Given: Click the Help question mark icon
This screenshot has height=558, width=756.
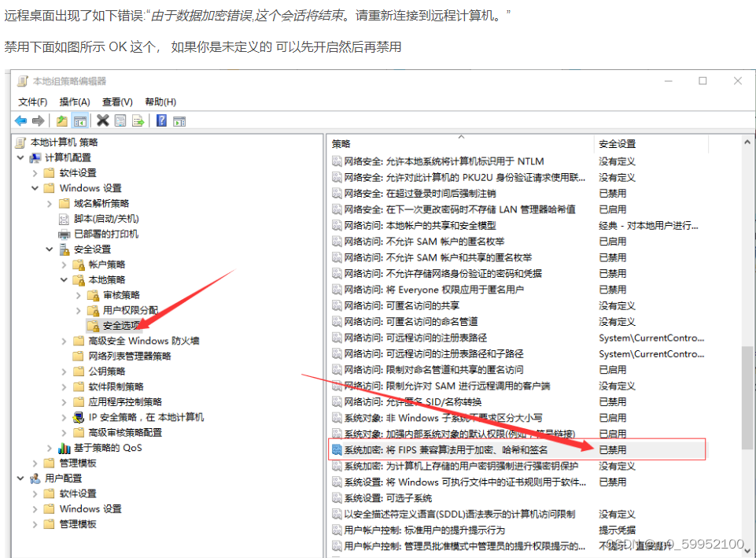Looking at the screenshot, I should point(161,120).
